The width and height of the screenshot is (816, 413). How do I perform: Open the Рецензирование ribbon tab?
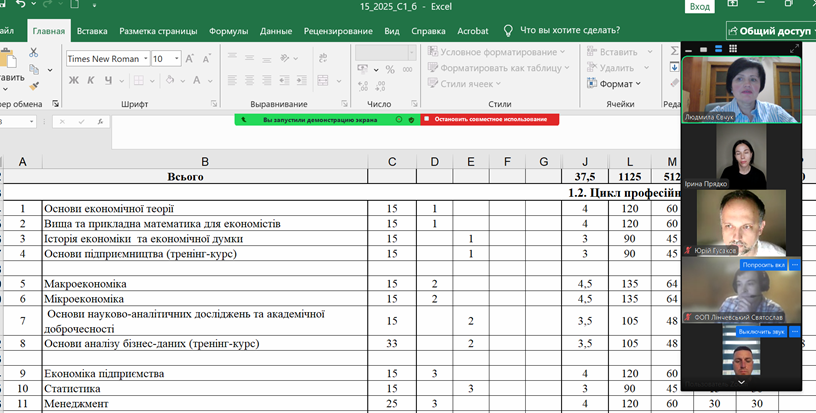[x=338, y=31]
